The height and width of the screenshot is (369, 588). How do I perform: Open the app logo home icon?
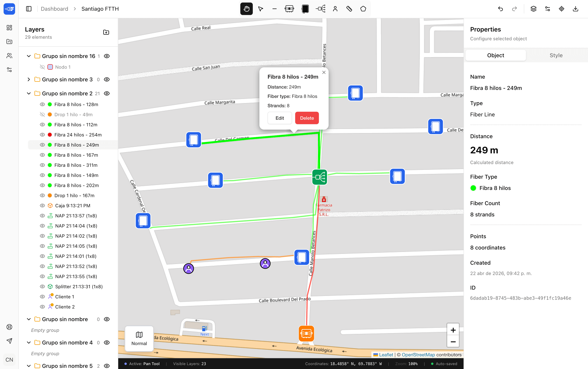click(9, 9)
